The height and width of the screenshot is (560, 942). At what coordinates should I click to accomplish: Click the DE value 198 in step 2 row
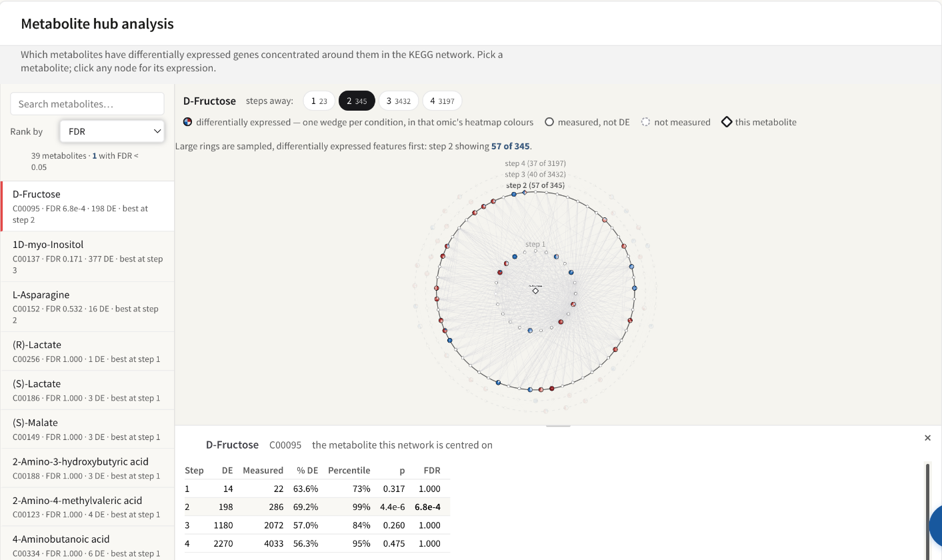tap(225, 507)
